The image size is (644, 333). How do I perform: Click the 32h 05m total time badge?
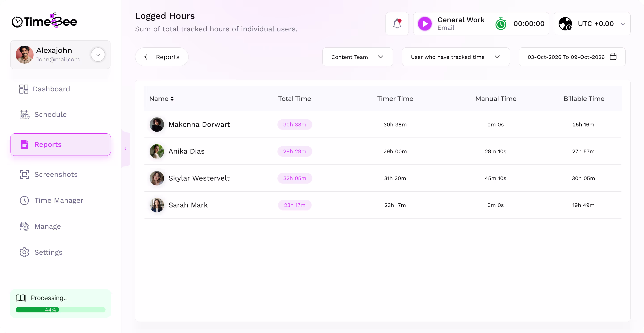[294, 178]
